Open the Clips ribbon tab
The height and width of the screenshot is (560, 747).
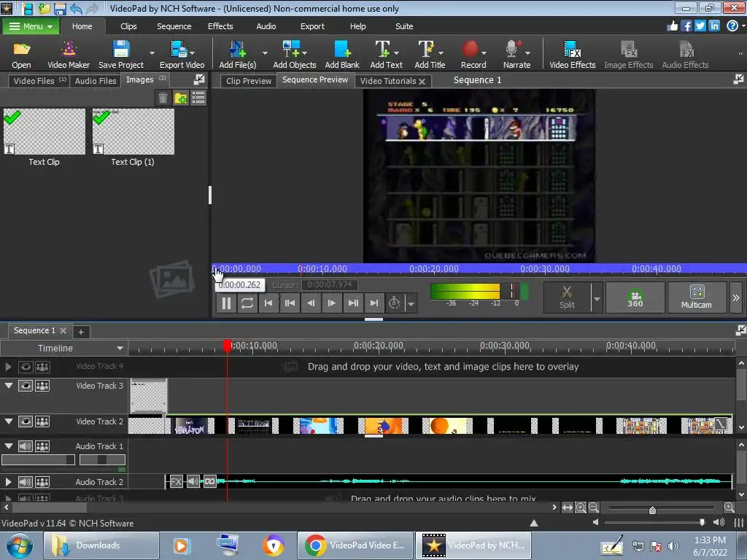point(128,26)
